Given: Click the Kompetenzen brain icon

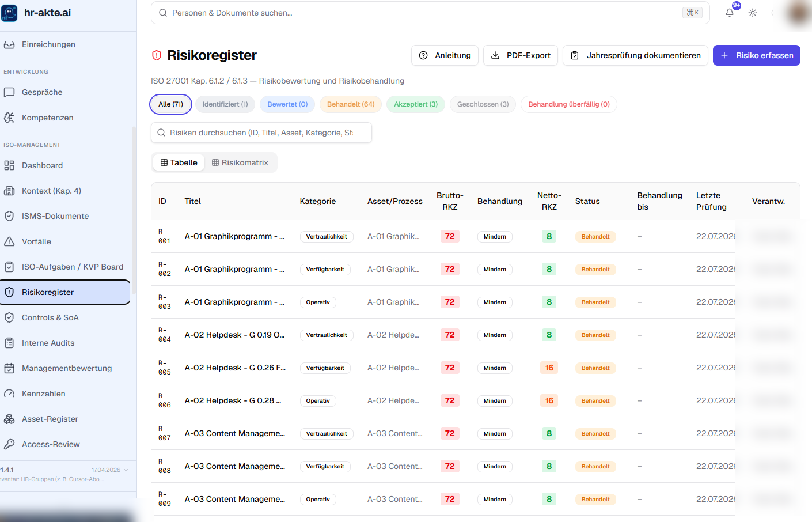Looking at the screenshot, I should 9,118.
